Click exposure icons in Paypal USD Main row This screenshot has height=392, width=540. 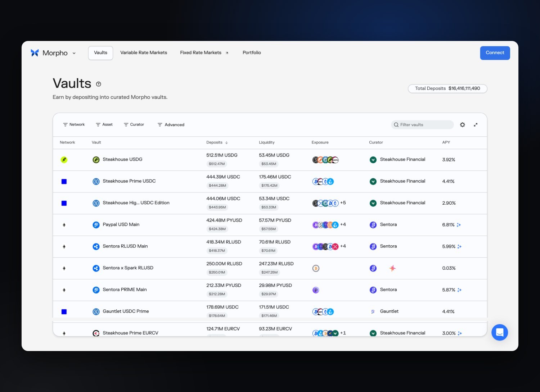coord(325,225)
